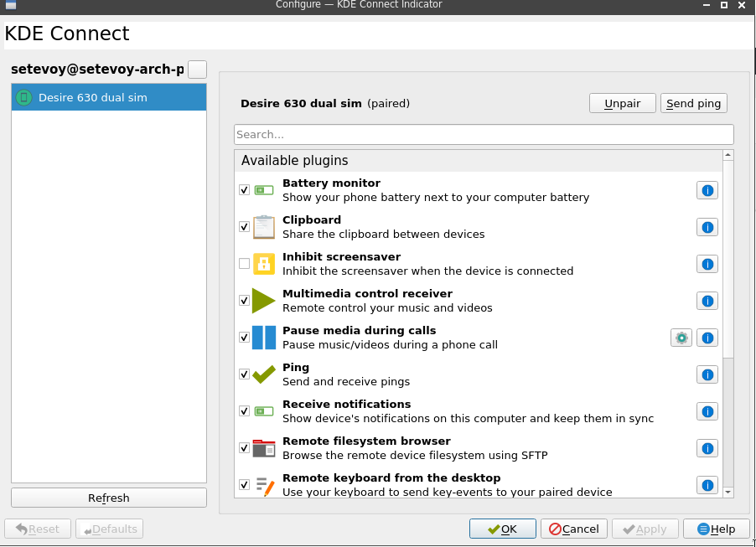Uncheck Pause media during calls
The image size is (756, 547).
[244, 338]
